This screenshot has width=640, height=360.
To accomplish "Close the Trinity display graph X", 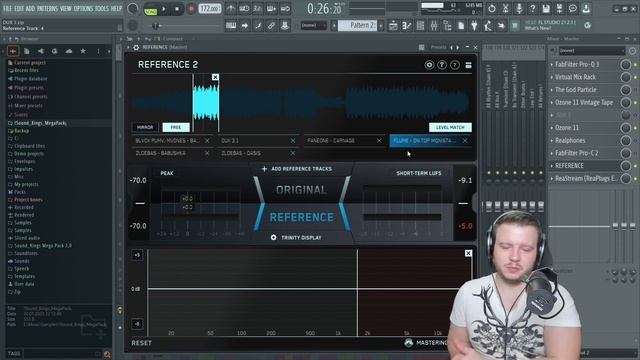I will click(468, 253).
